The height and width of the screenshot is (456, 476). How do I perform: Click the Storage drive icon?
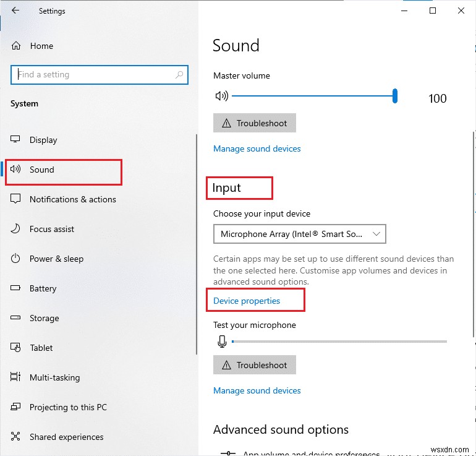pos(16,318)
